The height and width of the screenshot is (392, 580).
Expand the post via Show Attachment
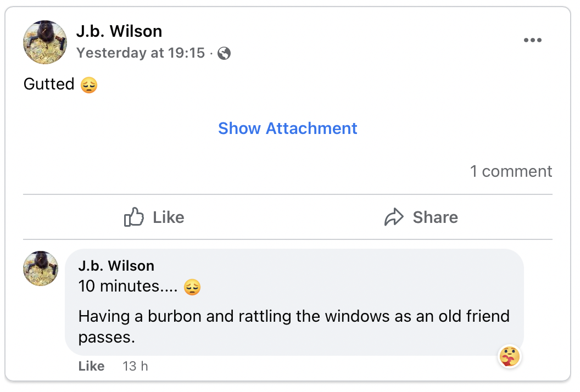287,128
